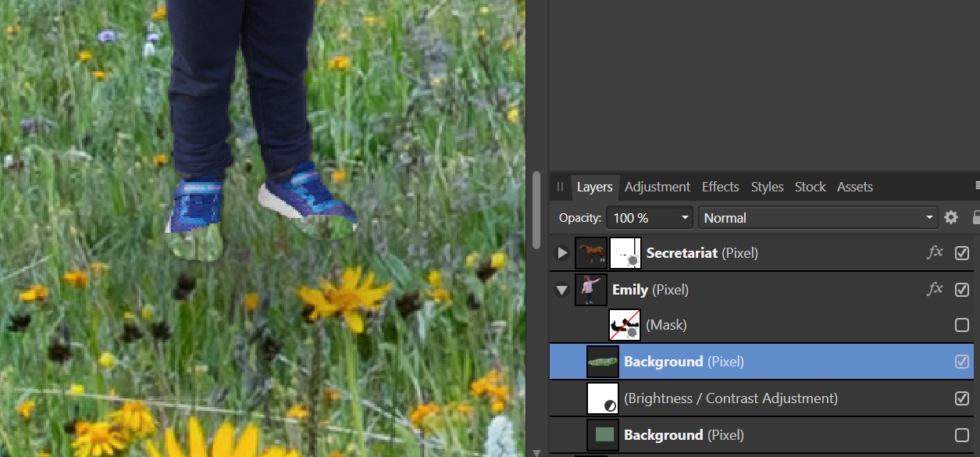Switch to the Adjustment tab
Image resolution: width=980 pixels, height=457 pixels.
point(657,187)
